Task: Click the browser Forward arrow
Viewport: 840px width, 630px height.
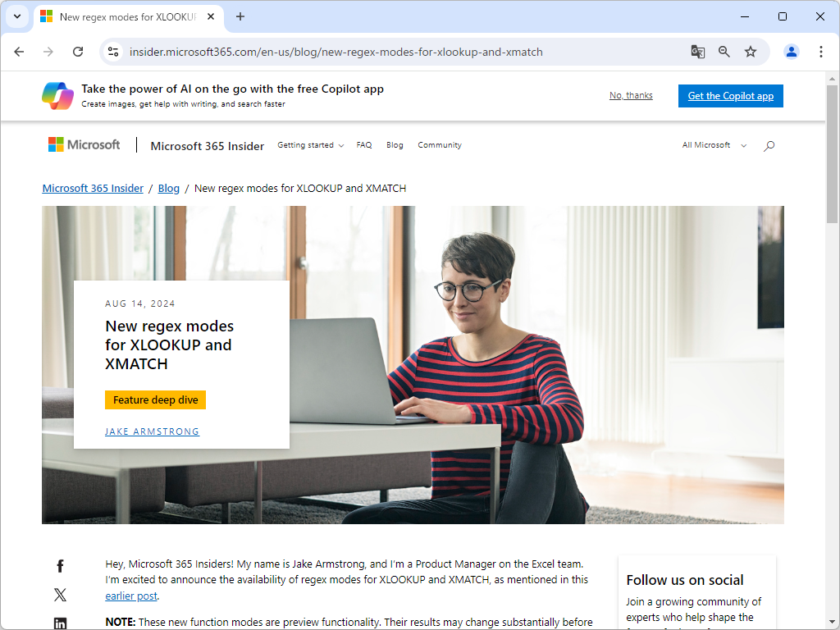Action: click(x=48, y=52)
